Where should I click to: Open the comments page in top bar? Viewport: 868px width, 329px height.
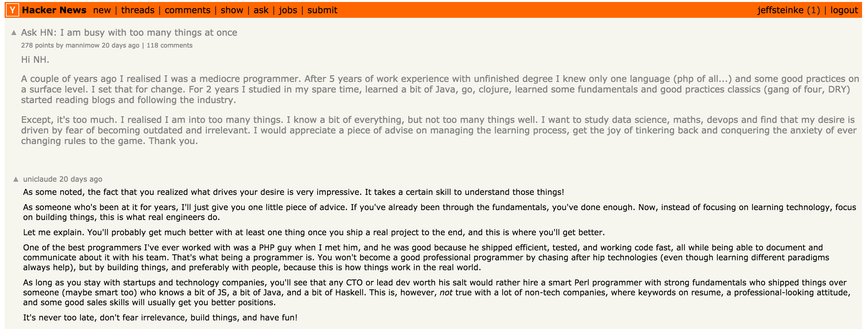[x=187, y=10]
